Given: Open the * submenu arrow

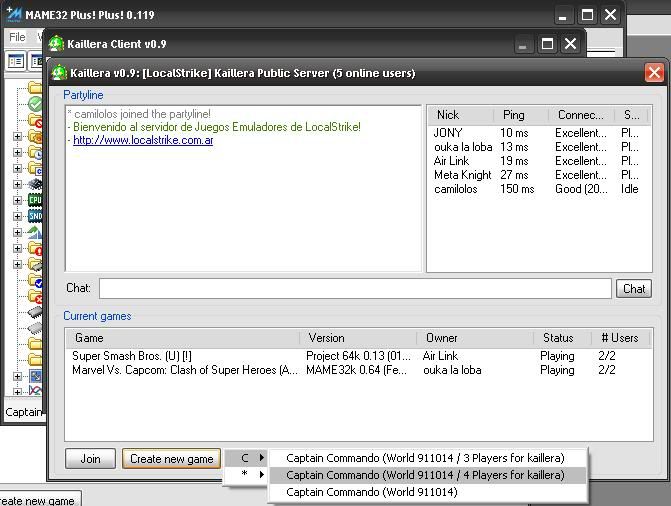Looking at the screenshot, I should (261, 474).
